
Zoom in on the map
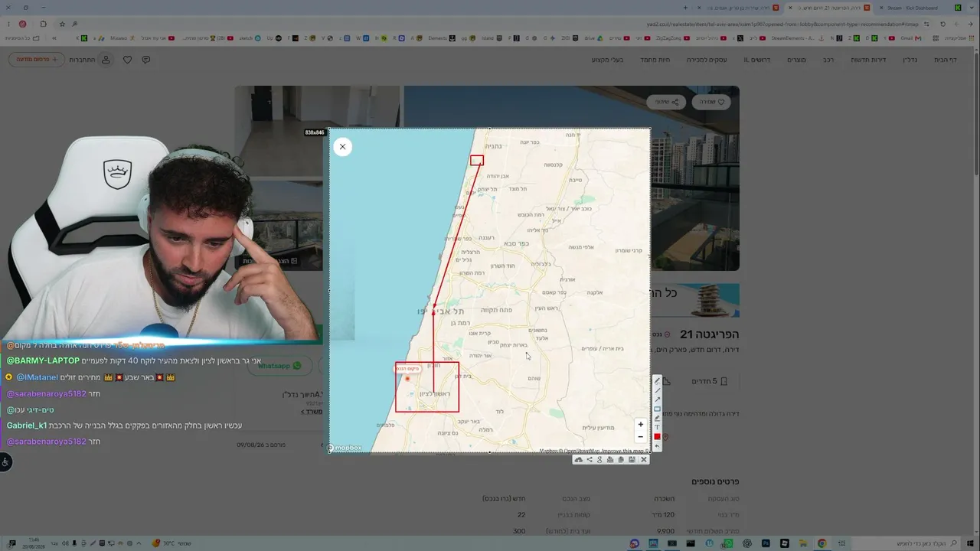641,425
